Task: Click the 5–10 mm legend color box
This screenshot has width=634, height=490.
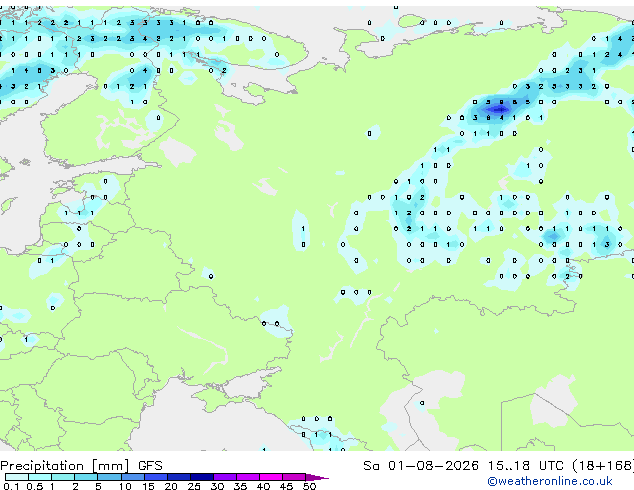Action: click(109, 477)
